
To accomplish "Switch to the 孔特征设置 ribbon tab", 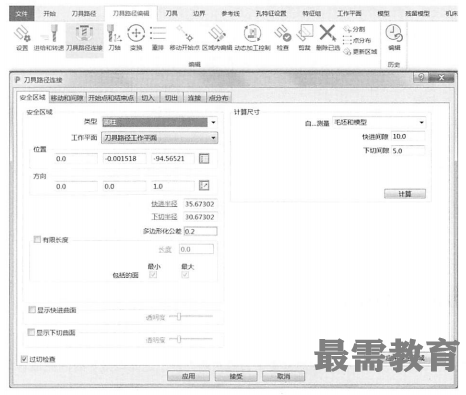I will [x=271, y=13].
